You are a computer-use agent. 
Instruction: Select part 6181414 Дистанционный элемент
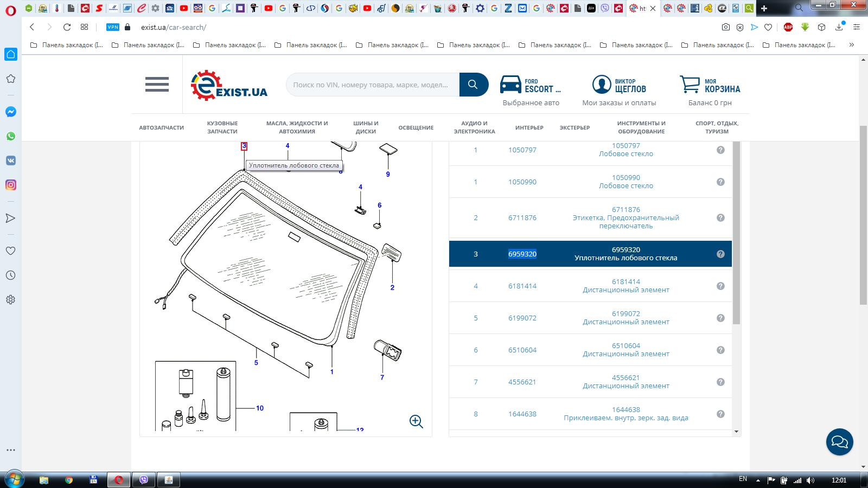pyautogui.click(x=626, y=286)
